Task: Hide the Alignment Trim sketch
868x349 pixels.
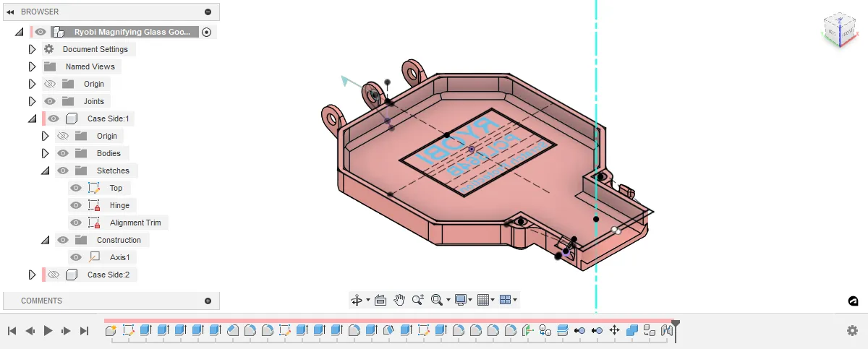Action: (76, 223)
